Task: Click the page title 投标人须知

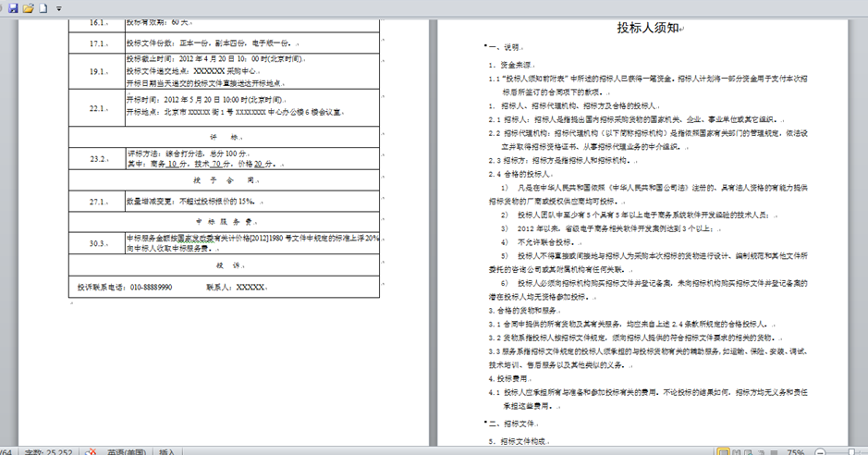Action: point(648,28)
